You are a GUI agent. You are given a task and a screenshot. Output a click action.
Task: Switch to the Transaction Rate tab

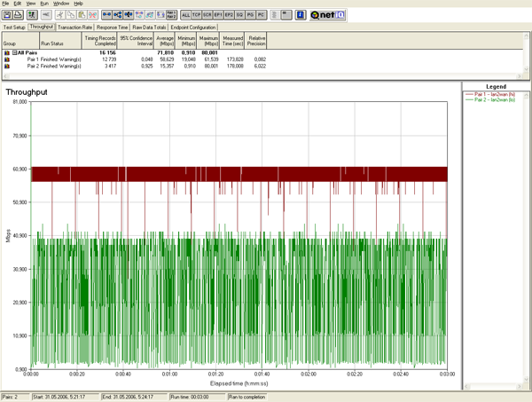click(x=74, y=27)
